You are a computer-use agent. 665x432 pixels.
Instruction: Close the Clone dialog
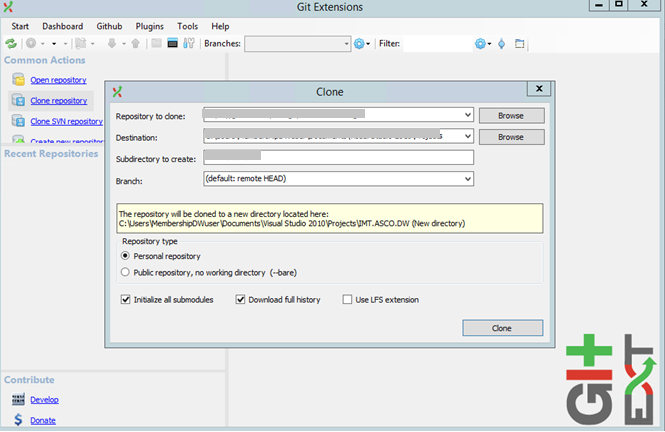click(539, 88)
